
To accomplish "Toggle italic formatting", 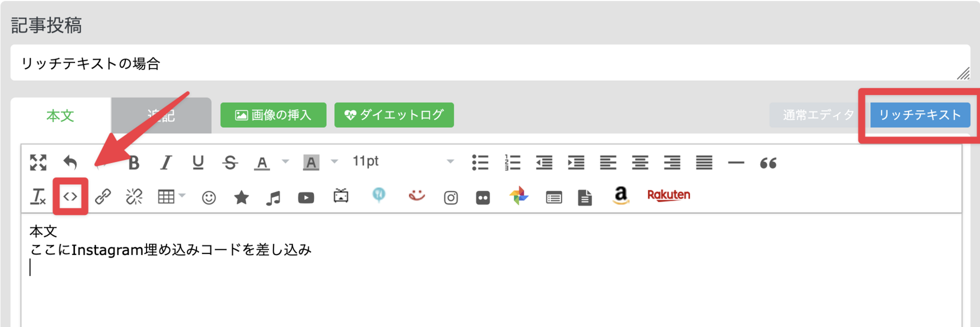I will coord(166,163).
